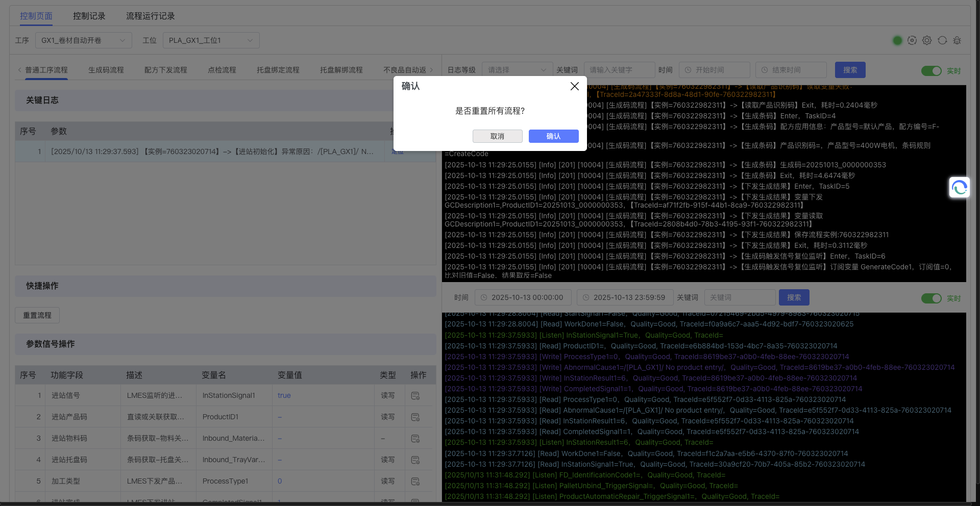Image resolution: width=980 pixels, height=506 pixels.
Task: Click 确认 to reset all flows
Action: coord(553,136)
